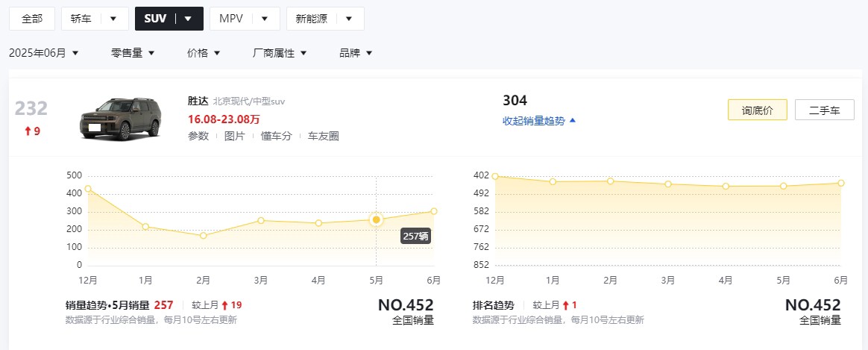Viewport: 868px width, 350px height.
Task: Click the 询底价 button
Action: 758,110
